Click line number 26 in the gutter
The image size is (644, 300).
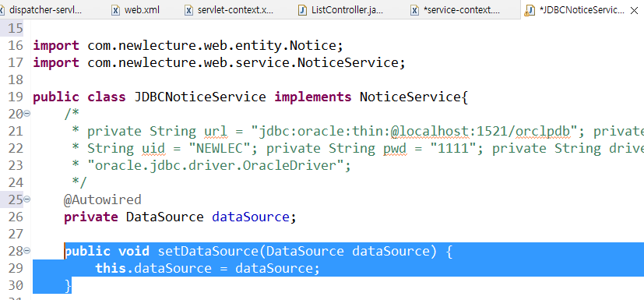pos(16,217)
